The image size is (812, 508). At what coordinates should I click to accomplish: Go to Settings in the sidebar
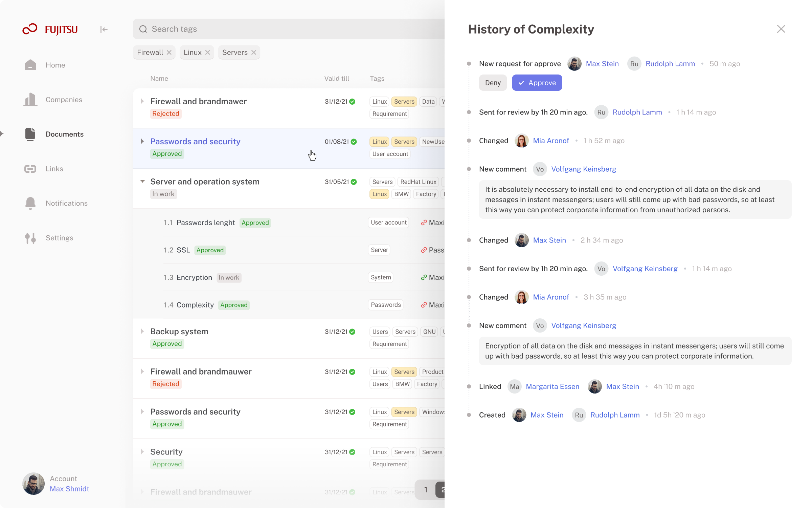coord(59,238)
